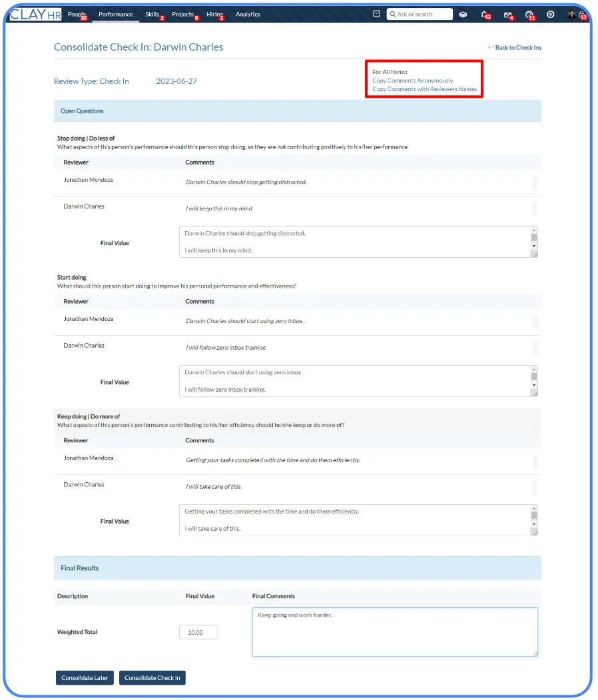
Task: Click the page title Consolidate Check In: Darwin Charles
Action: (139, 47)
